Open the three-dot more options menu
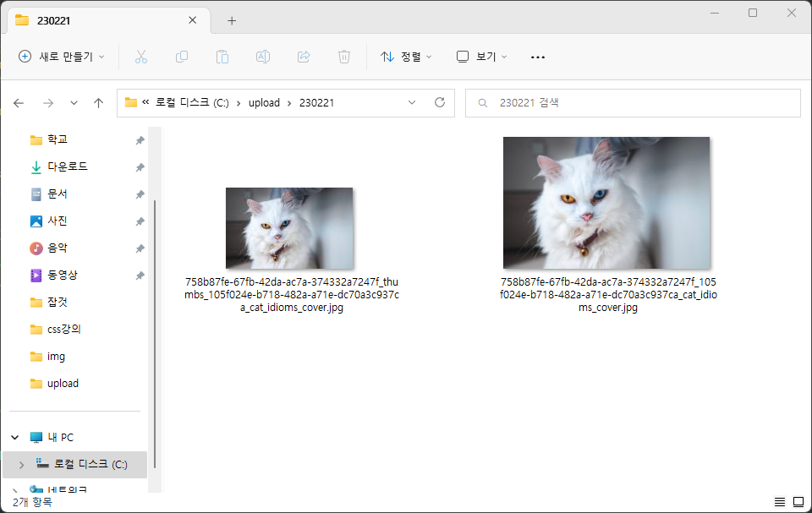The height and width of the screenshot is (513, 812). [x=538, y=57]
